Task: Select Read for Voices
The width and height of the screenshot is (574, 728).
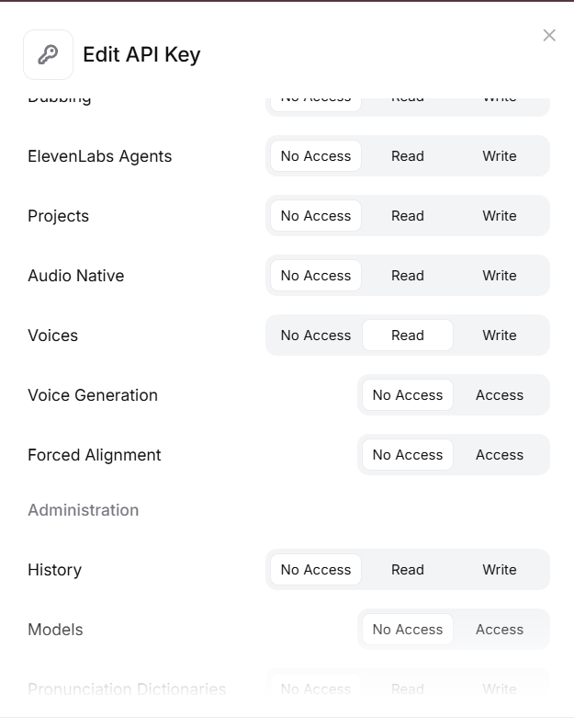Action: click(408, 336)
